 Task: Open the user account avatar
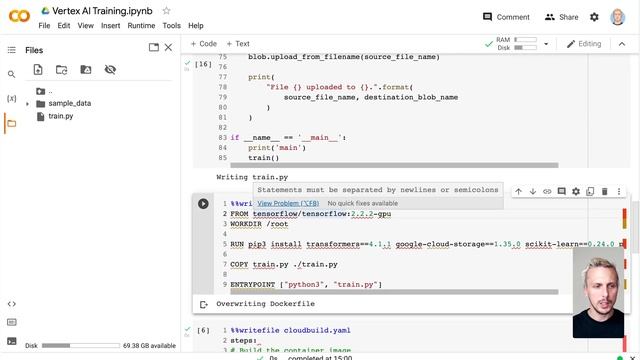click(x=618, y=17)
